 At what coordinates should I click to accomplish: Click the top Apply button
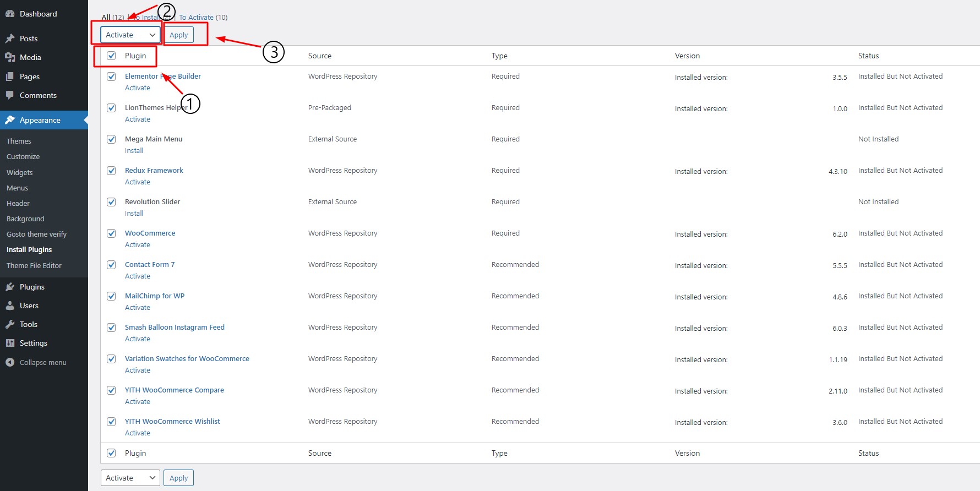click(178, 35)
